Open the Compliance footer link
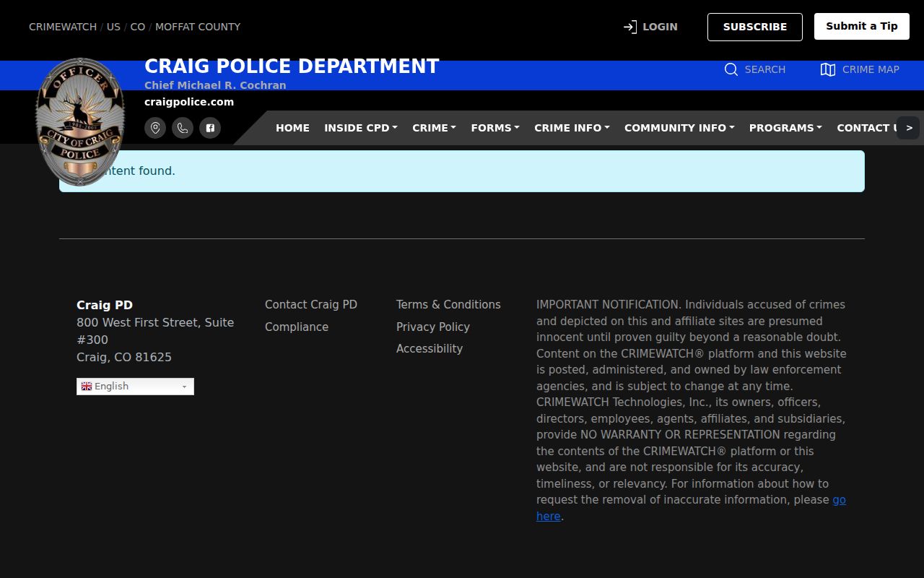The height and width of the screenshot is (578, 924). (x=297, y=327)
